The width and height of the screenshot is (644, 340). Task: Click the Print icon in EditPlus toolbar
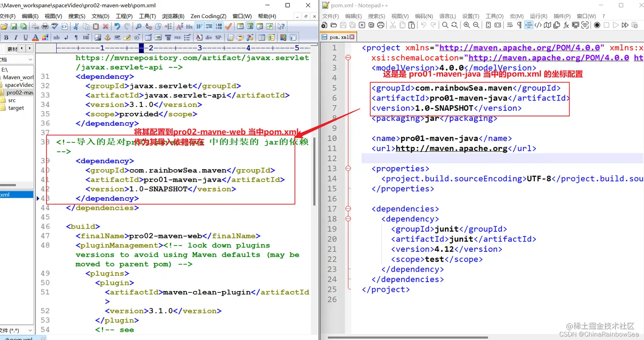point(45,26)
